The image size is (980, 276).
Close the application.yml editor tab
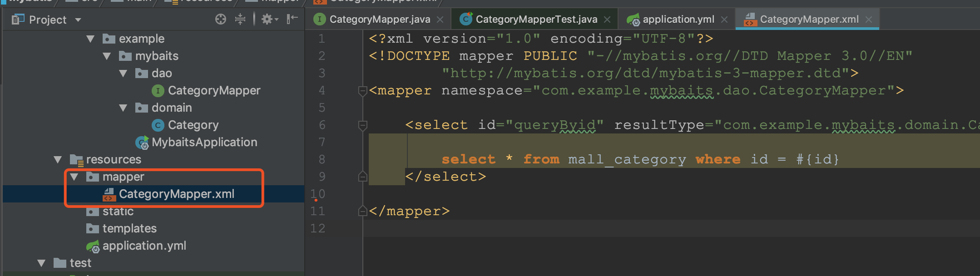click(x=724, y=20)
